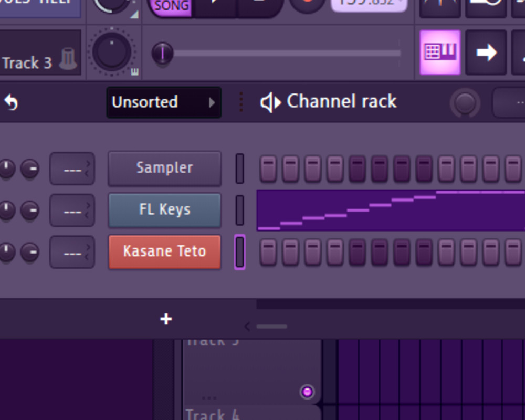Open the mixer track selector for FL Keys
The width and height of the screenshot is (525, 420).
click(x=72, y=210)
